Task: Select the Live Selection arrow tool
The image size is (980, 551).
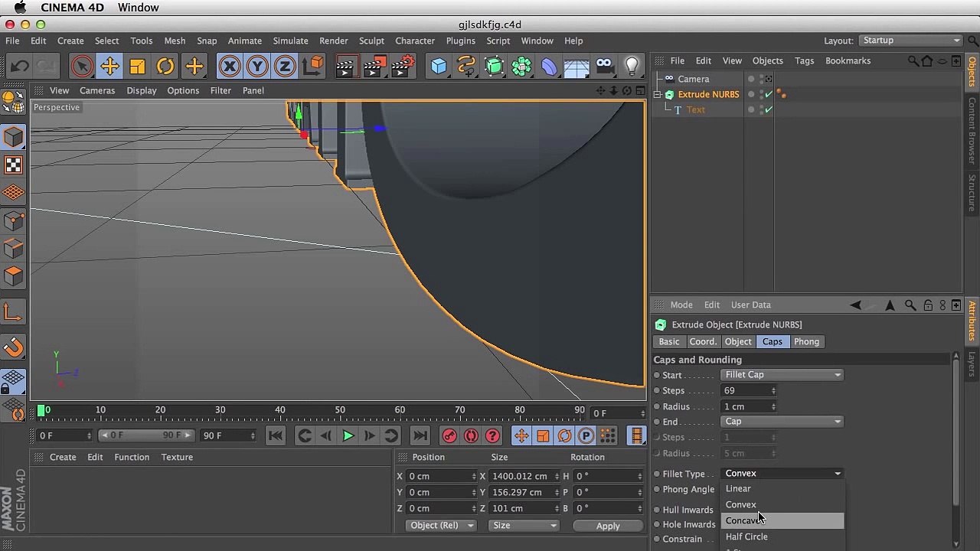Action: (81, 67)
